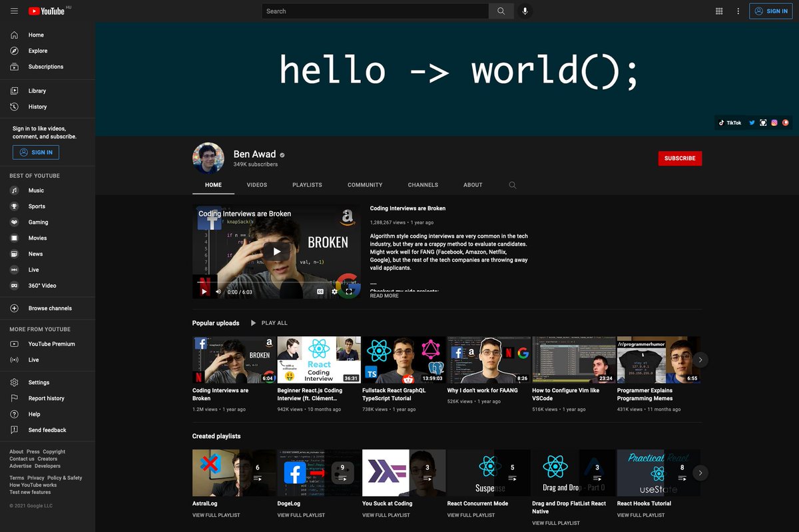Screen dimensions: 799x532
Task: Open Explore in the sidebar
Action: [x=47, y=51]
